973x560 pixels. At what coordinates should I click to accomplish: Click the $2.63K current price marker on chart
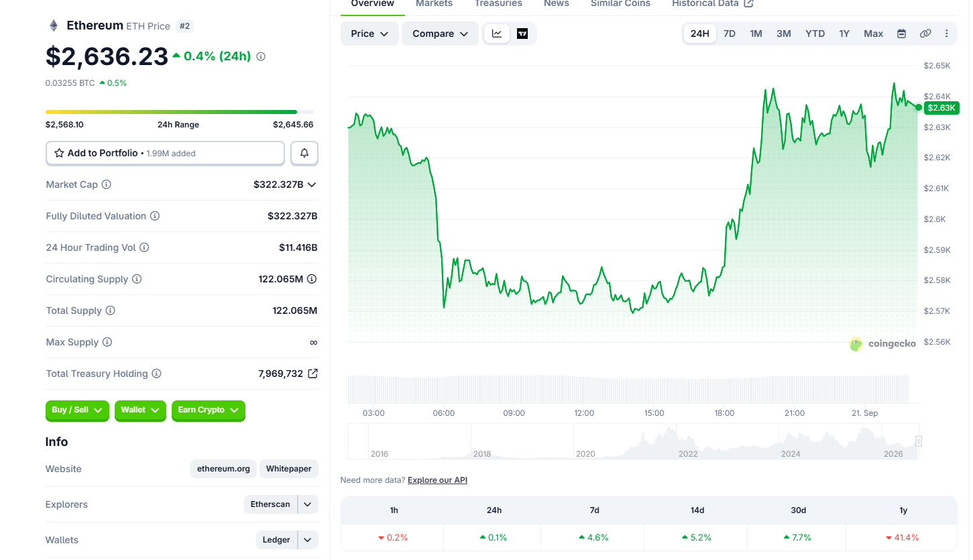(x=941, y=107)
